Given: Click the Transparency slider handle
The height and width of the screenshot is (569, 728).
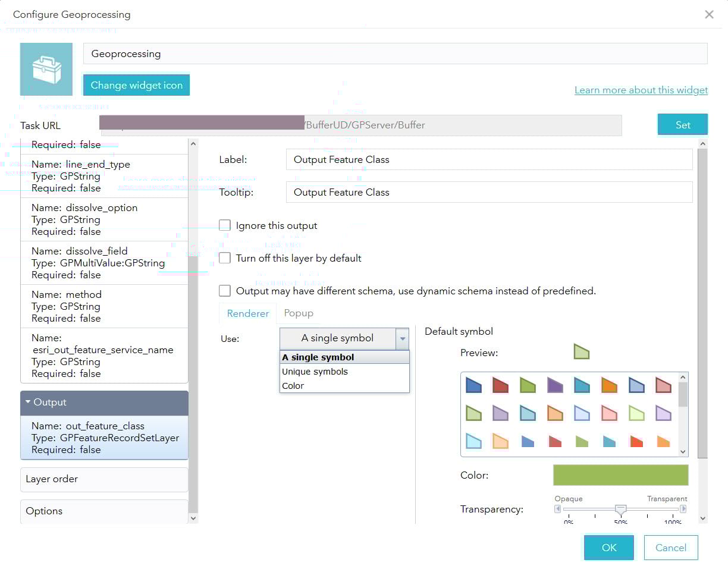Looking at the screenshot, I should (620, 510).
